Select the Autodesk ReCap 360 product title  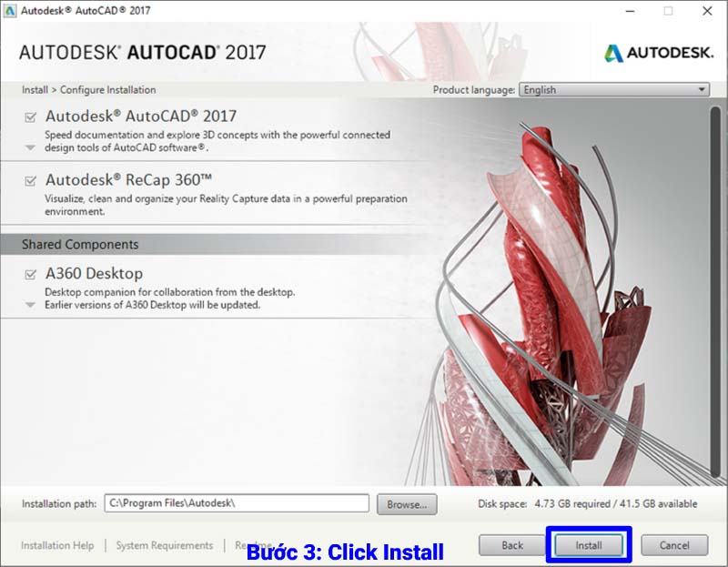pyautogui.click(x=128, y=179)
